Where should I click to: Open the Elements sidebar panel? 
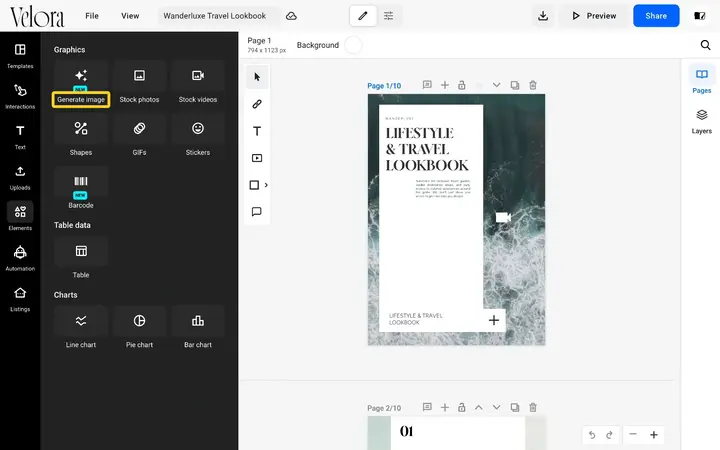click(20, 218)
